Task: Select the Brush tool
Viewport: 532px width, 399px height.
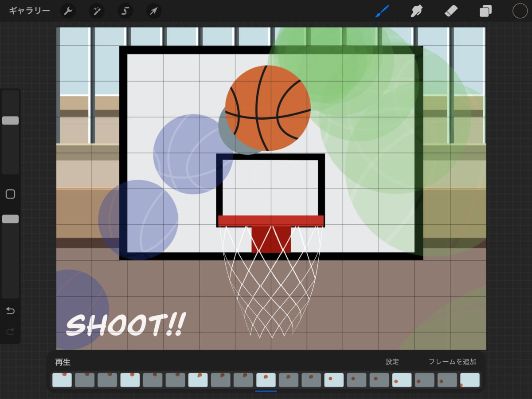Action: 382,11
